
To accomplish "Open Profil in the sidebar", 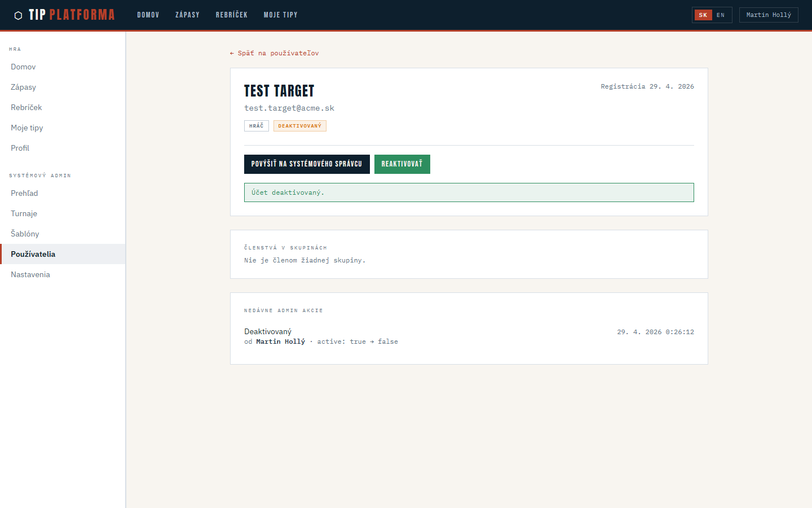I will pyautogui.click(x=20, y=148).
